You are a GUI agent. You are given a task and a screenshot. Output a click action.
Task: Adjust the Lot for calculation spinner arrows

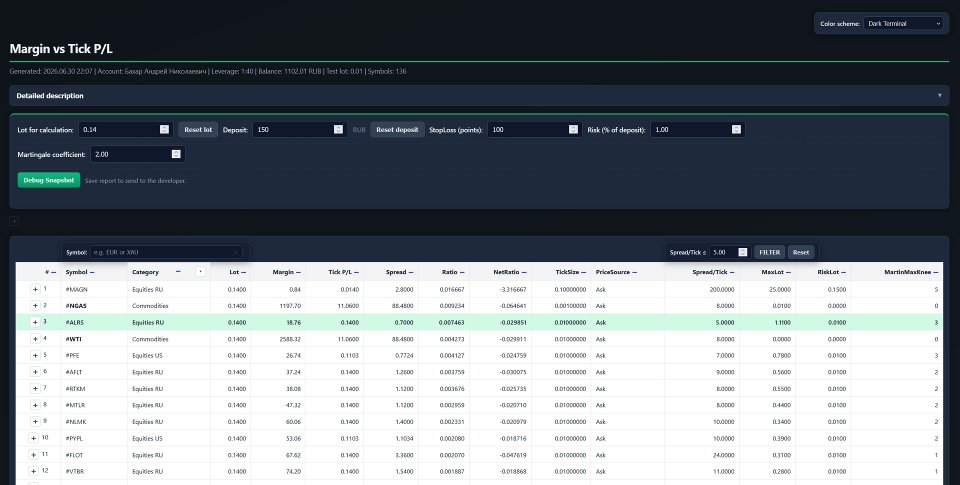[x=164, y=130]
